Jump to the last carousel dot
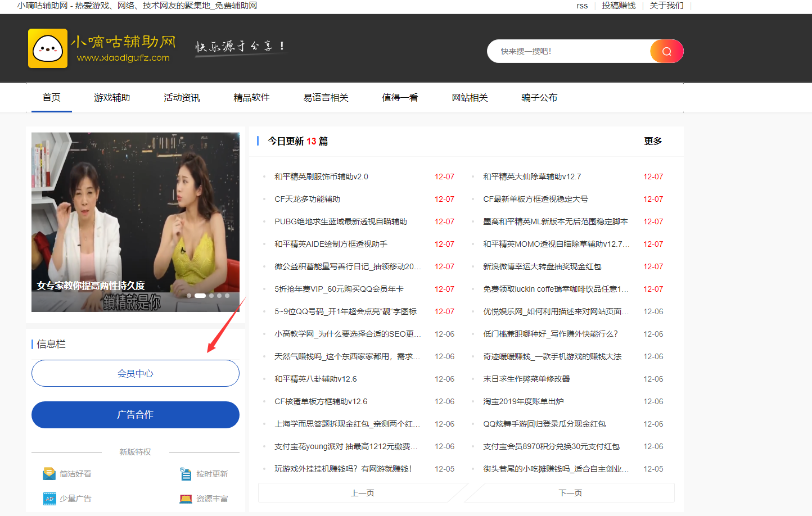The height and width of the screenshot is (516, 812). [x=227, y=296]
